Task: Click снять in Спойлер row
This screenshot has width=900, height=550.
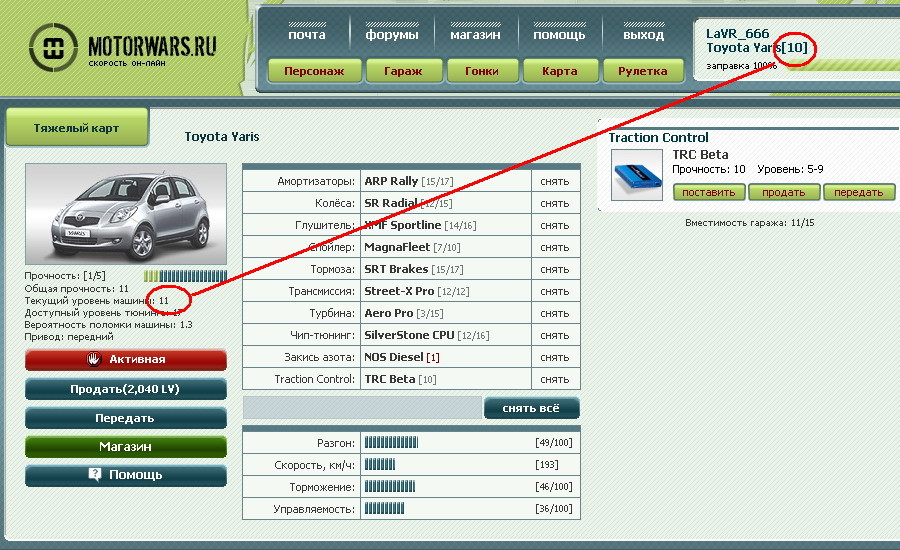Action: [x=555, y=247]
